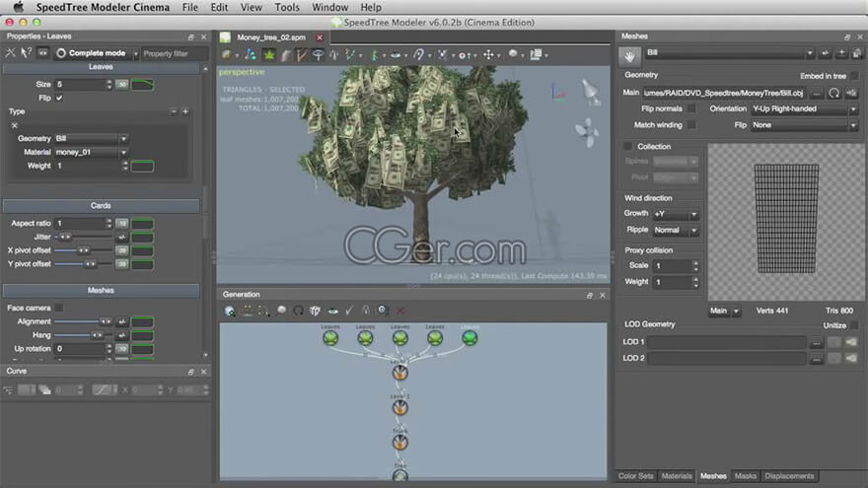Viewport: 868px width, 488px height.
Task: Click the branch icon in viewport toolbar
Action: pyautogui.click(x=301, y=55)
